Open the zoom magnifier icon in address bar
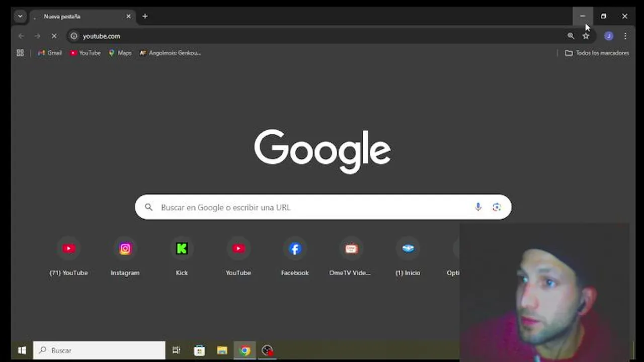This screenshot has height=362, width=644. pos(571,36)
